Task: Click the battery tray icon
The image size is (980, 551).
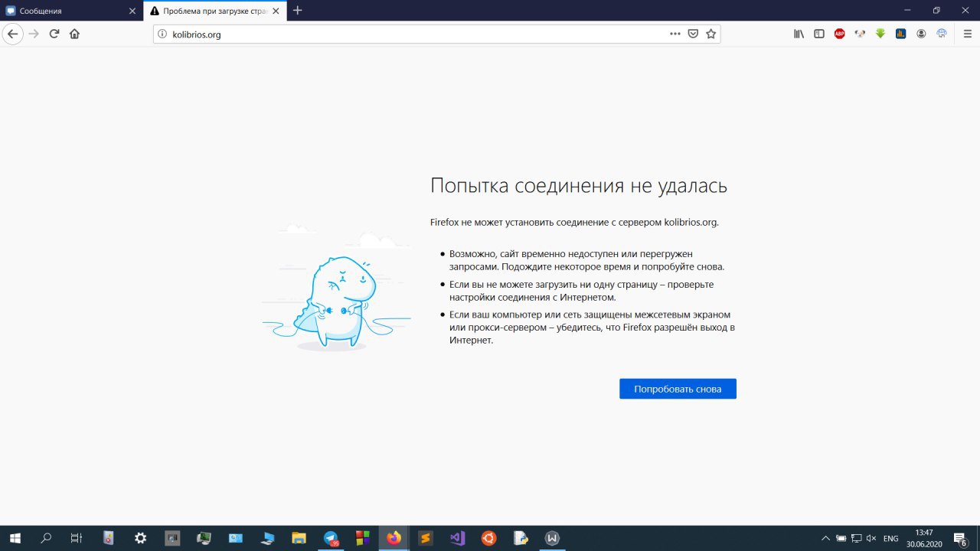Action: pyautogui.click(x=841, y=538)
